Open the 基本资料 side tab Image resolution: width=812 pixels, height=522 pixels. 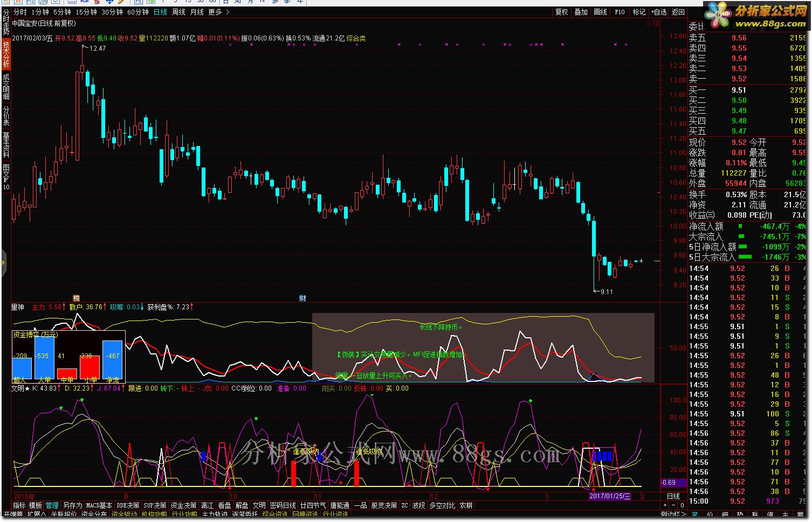click(6, 145)
